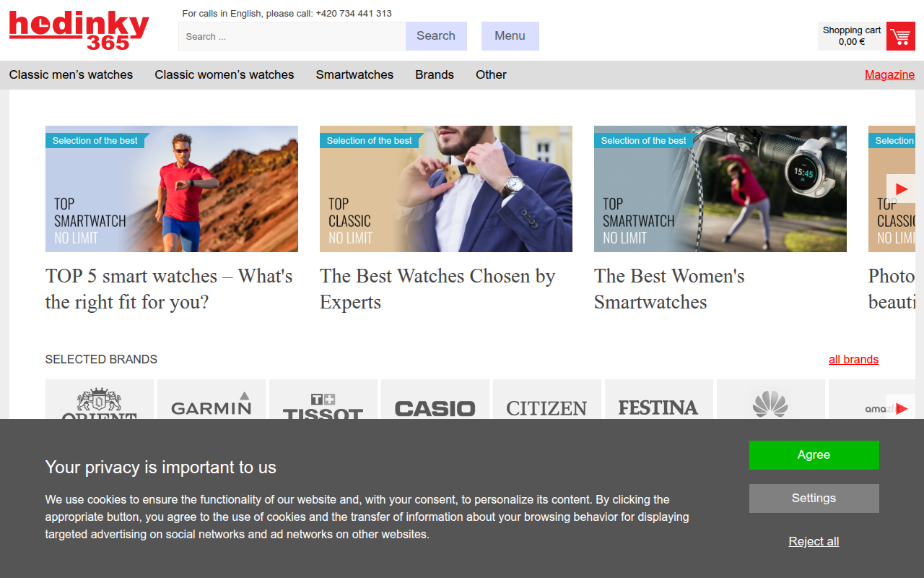Agree to cookies with green button
The image size is (924, 578).
tap(814, 455)
